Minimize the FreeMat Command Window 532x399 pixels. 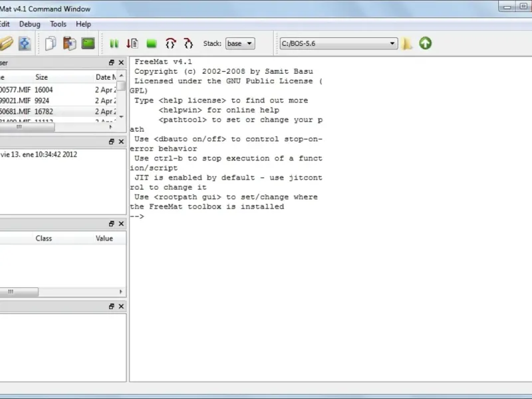507,7
